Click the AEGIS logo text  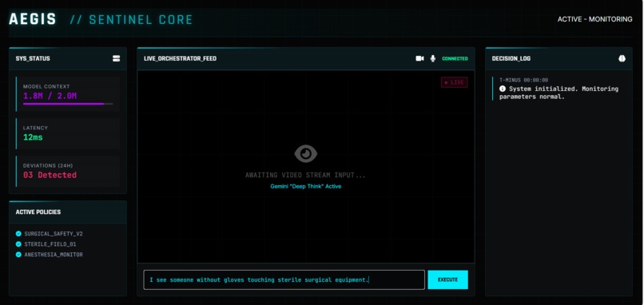(x=33, y=19)
